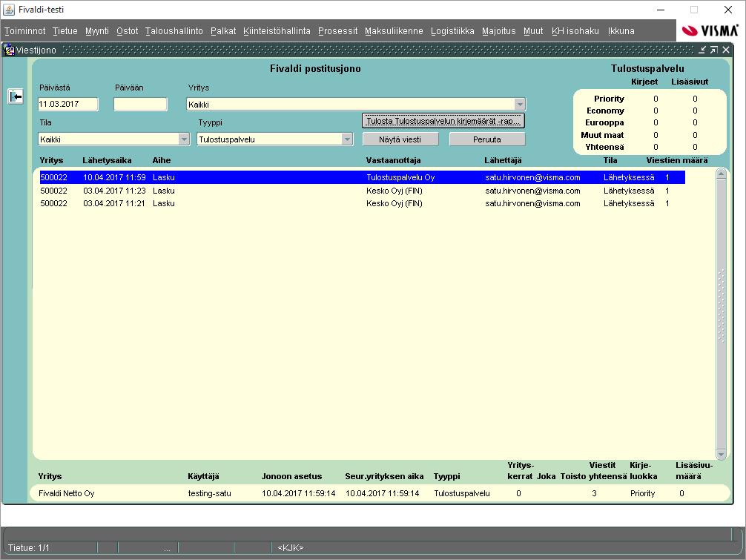Viewport: 746px width, 560px height.
Task: Click the scroll up arrow of message list
Action: (722, 174)
